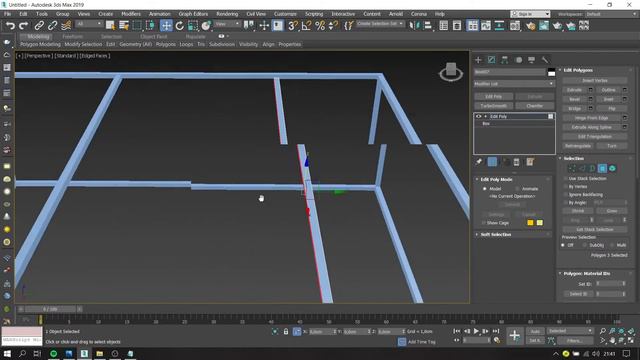
Task: Select Multi preview selection radio
Action: click(x=612, y=245)
